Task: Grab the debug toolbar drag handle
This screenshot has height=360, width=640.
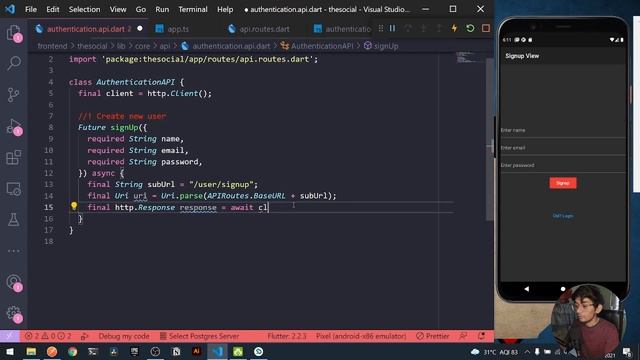Action: click(x=380, y=28)
